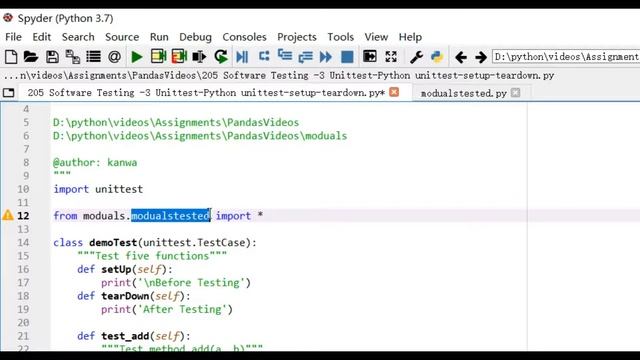
Task: Click the warning icon on line 12
Action: coord(8,215)
